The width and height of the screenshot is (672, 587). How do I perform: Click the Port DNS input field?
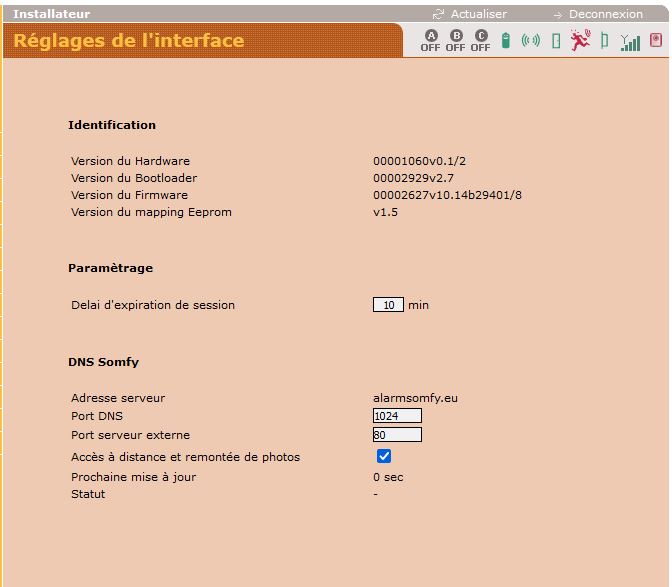[x=397, y=416]
